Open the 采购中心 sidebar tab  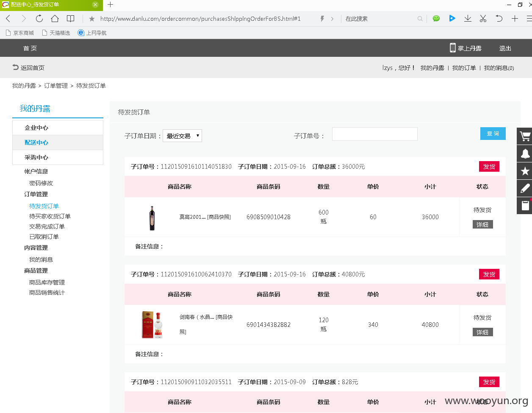click(x=58, y=157)
